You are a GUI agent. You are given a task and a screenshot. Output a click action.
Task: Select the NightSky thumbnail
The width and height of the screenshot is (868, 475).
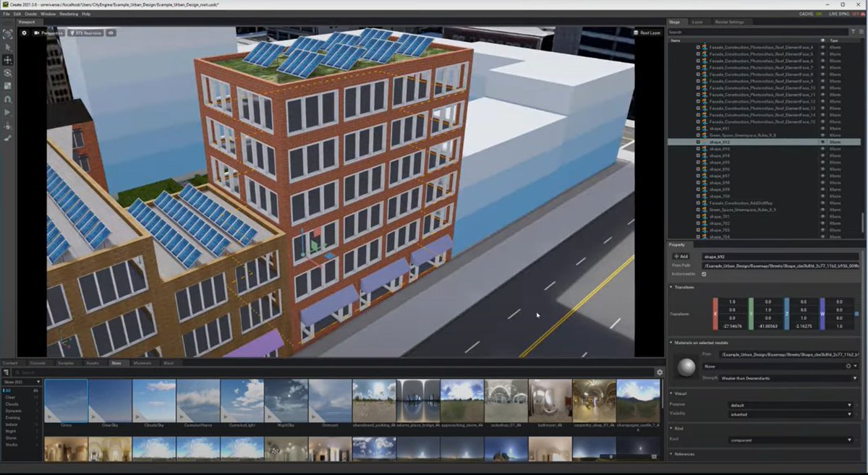pos(286,401)
